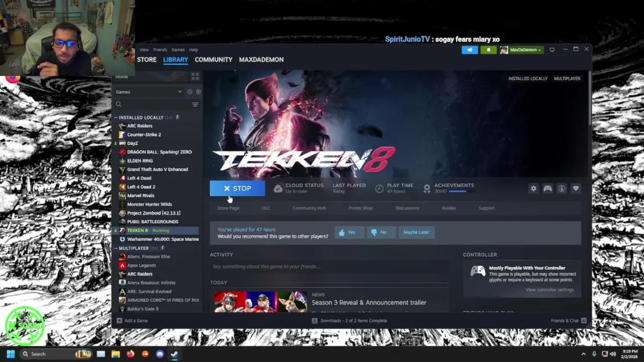Click the Steam taskbar icon
Image resolution: width=644 pixels, height=362 pixels.
click(174, 354)
